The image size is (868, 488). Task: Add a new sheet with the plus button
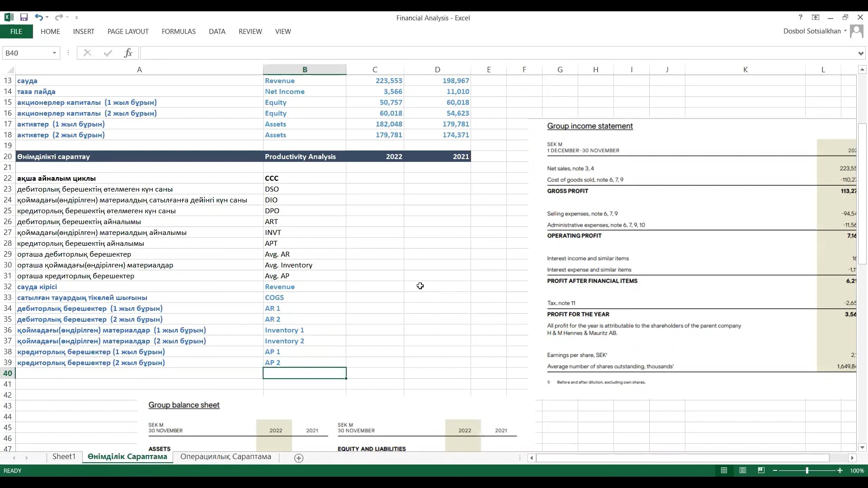click(x=298, y=458)
